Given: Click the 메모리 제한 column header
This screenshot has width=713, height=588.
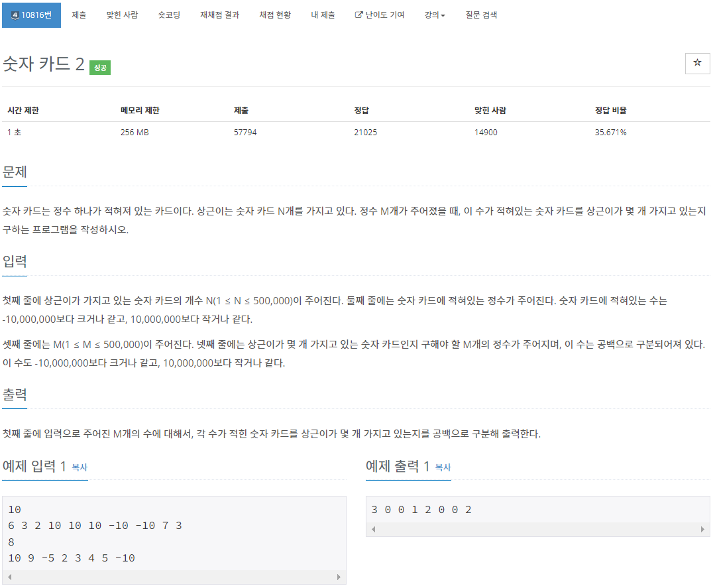Looking at the screenshot, I should point(140,111).
